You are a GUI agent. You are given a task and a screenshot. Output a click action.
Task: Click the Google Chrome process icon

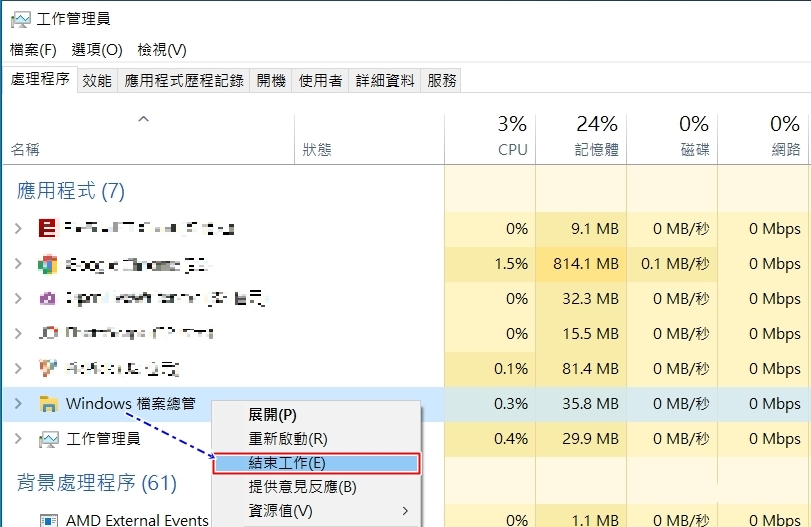(x=47, y=264)
